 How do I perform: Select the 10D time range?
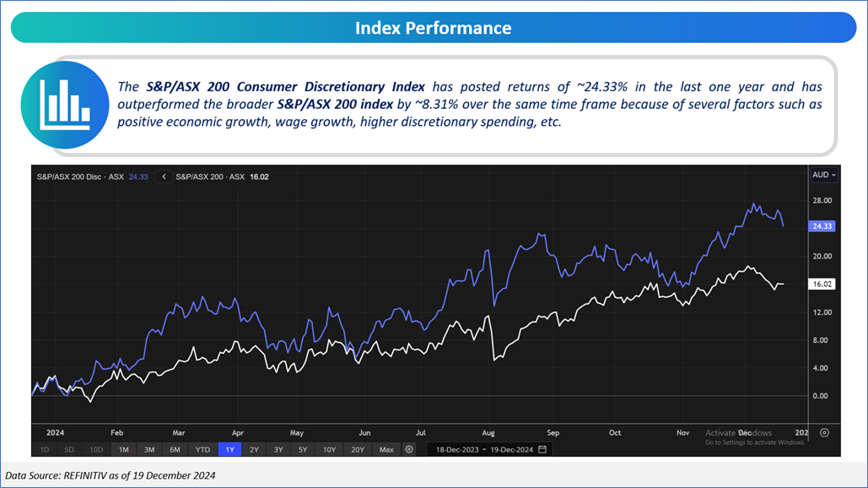[x=96, y=450]
